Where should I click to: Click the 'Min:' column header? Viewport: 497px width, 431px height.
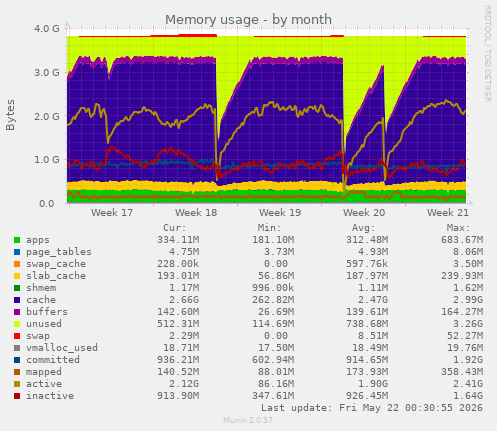click(x=269, y=228)
